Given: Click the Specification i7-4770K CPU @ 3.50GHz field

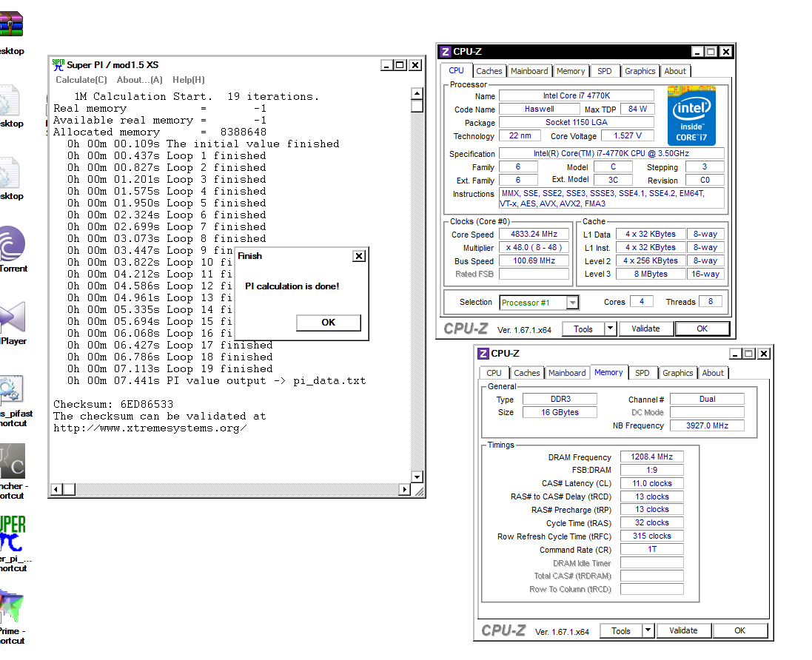Looking at the screenshot, I should pos(611,153).
